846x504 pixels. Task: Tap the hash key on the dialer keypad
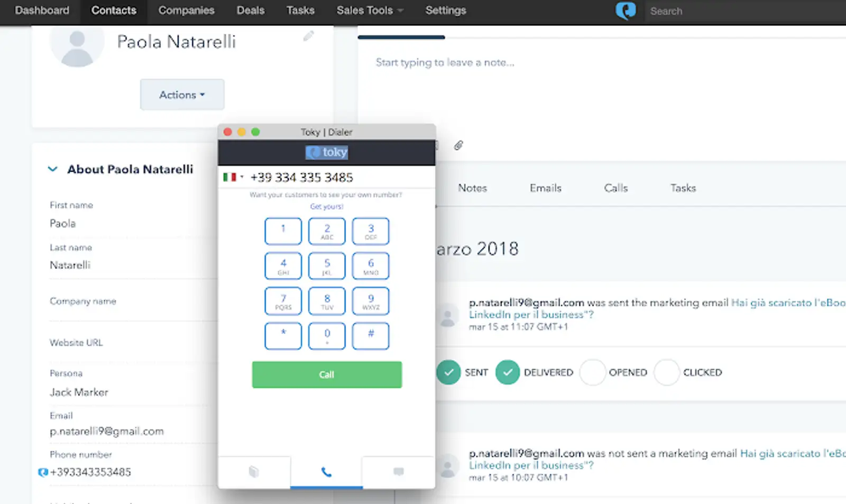pyautogui.click(x=371, y=336)
